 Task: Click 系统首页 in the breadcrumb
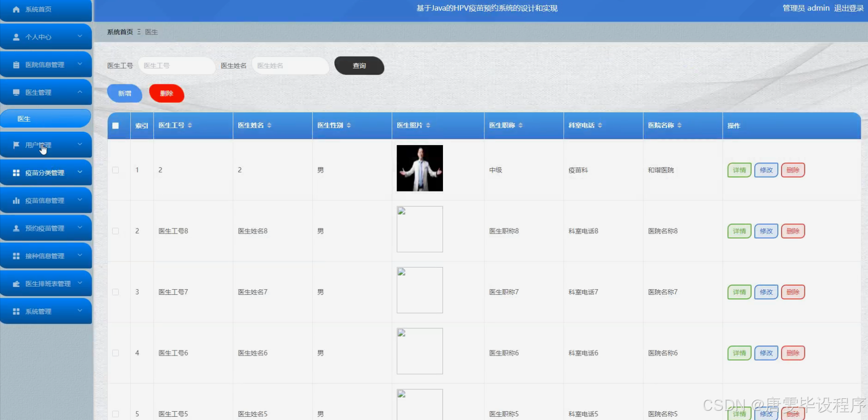click(x=120, y=32)
